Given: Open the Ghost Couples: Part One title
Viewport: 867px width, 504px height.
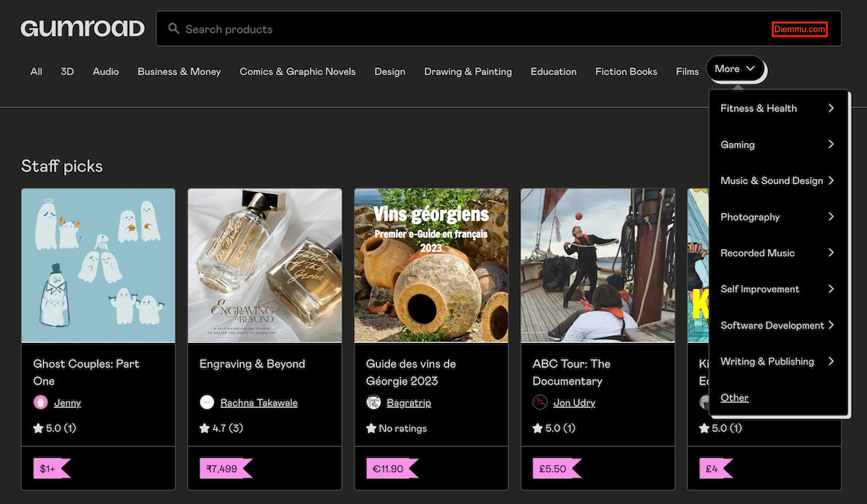Looking at the screenshot, I should (x=86, y=372).
